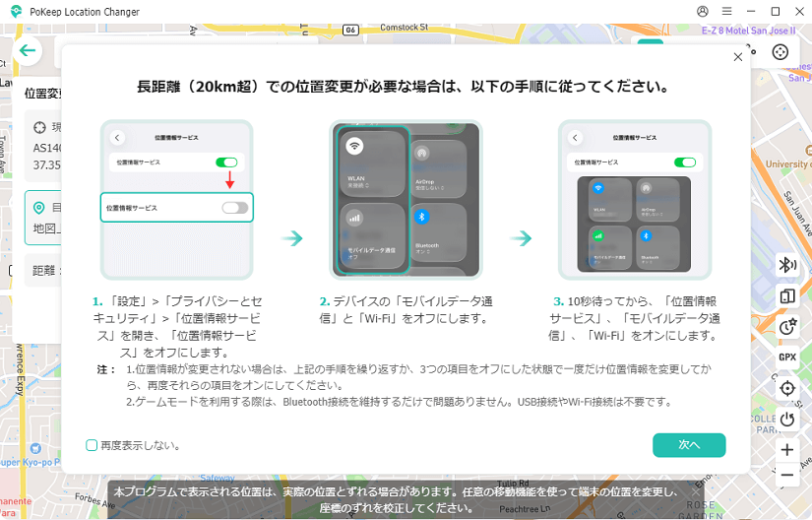Check the 再度表示しない checkbox
Screen dimensions: 812x520
pyautogui.click(x=92, y=445)
